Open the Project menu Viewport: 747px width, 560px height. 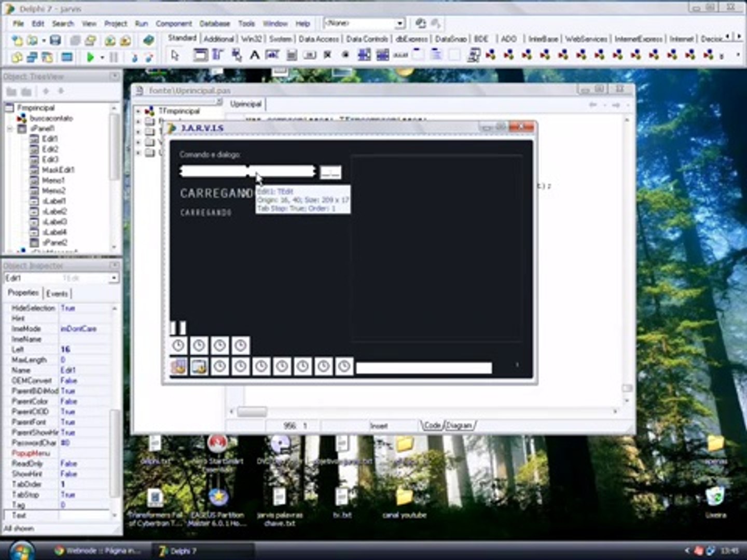(116, 23)
